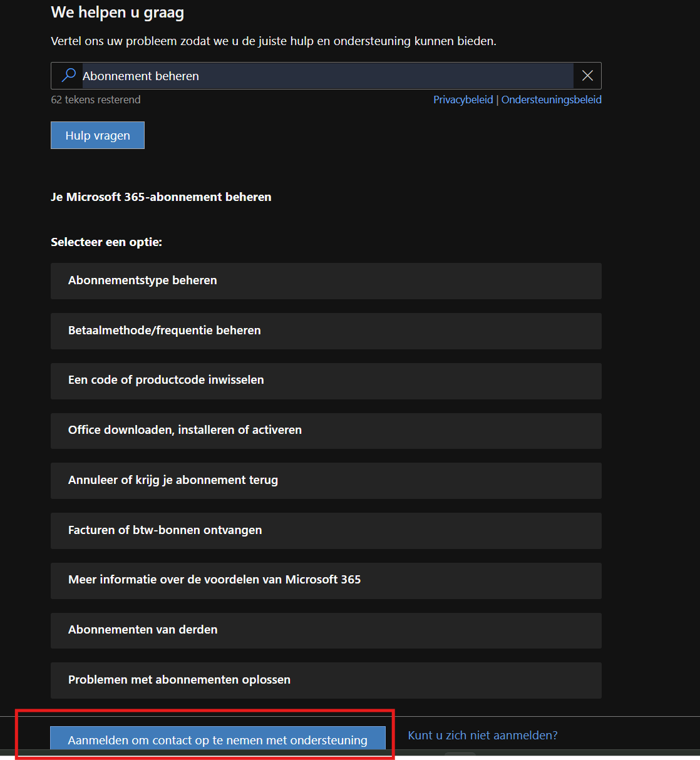Image resolution: width=700 pixels, height=760 pixels.
Task: Focus the 'Abonnement beheren' search field
Action: point(327,76)
